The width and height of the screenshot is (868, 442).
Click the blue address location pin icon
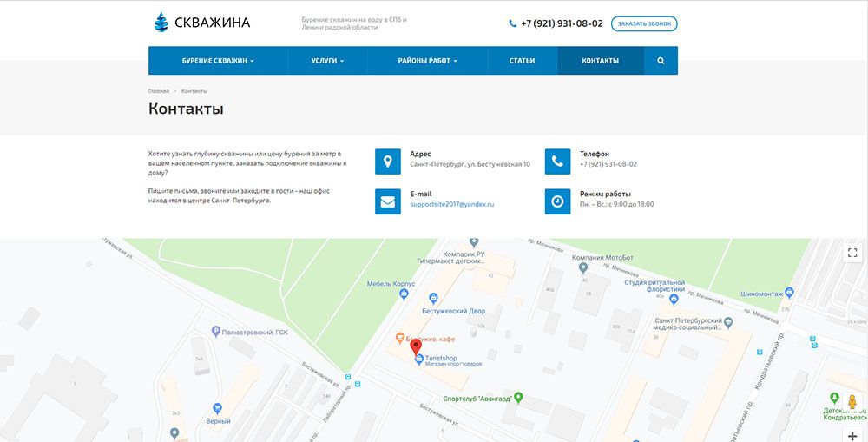pyautogui.click(x=388, y=162)
